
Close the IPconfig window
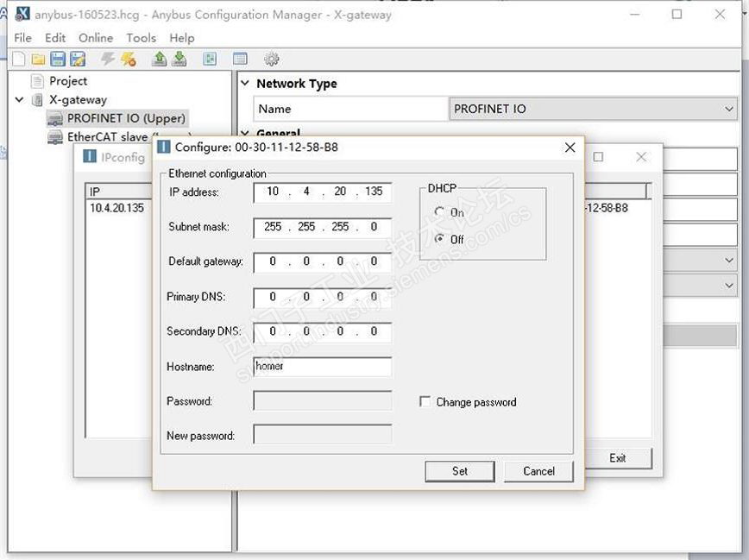641,157
